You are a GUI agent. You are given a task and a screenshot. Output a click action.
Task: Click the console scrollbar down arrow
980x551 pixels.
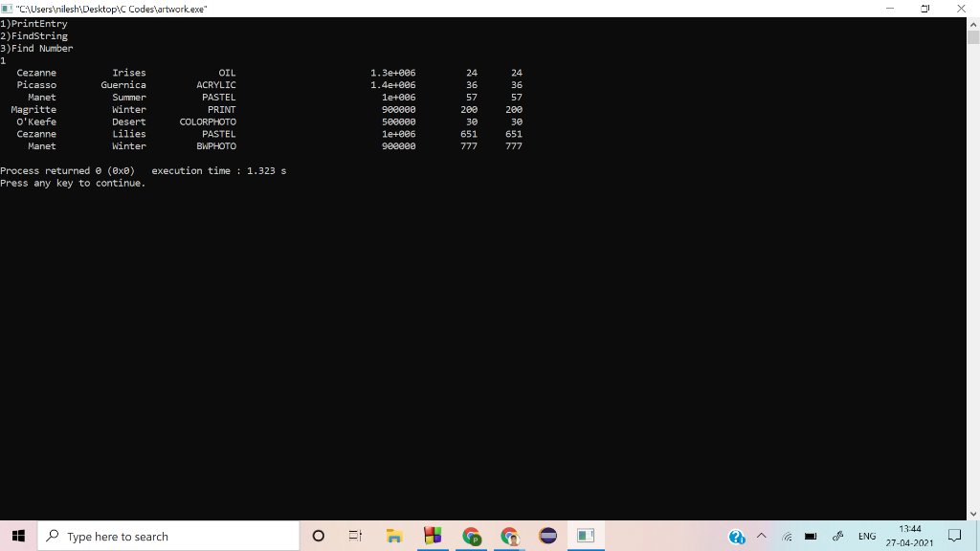(x=973, y=514)
